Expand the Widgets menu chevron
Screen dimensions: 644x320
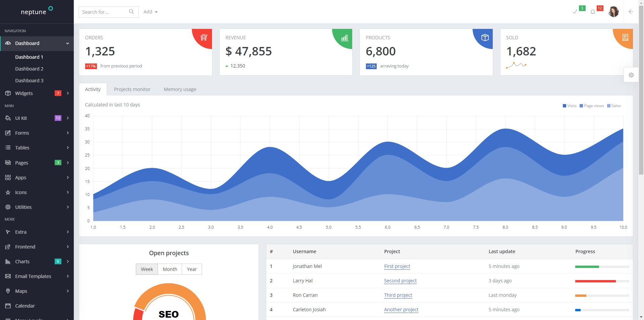[68, 93]
